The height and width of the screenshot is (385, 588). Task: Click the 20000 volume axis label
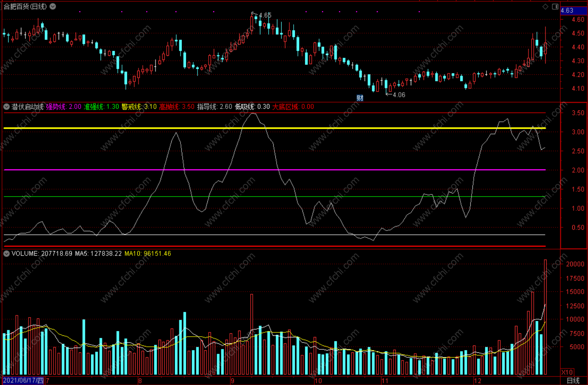(x=575, y=264)
